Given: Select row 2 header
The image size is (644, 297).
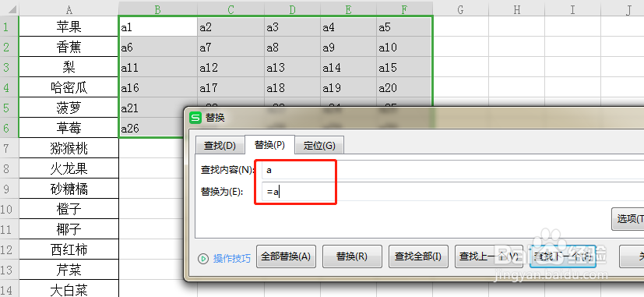Looking at the screenshot, I should tap(9, 47).
